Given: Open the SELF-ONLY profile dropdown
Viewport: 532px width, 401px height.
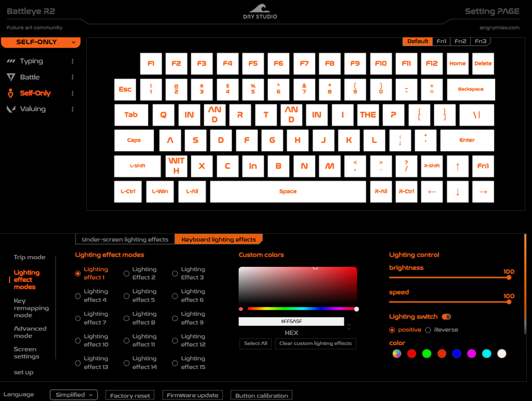Looking at the screenshot, I should [41, 42].
